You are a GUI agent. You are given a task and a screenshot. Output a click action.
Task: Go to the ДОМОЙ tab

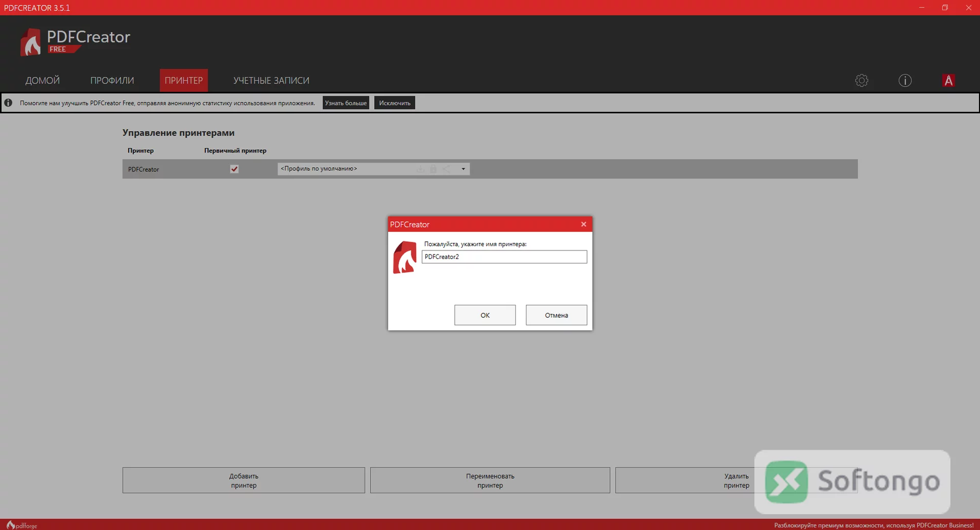pyautogui.click(x=42, y=81)
